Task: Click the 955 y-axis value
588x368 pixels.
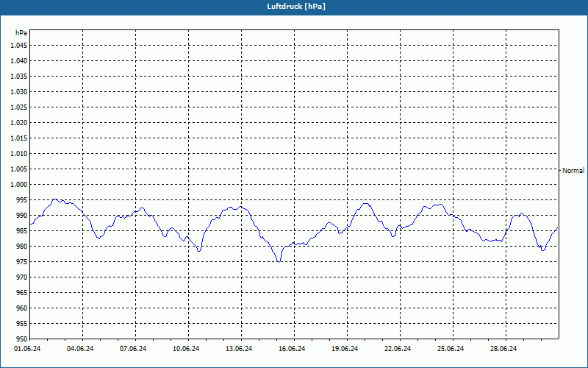Action: [x=22, y=324]
